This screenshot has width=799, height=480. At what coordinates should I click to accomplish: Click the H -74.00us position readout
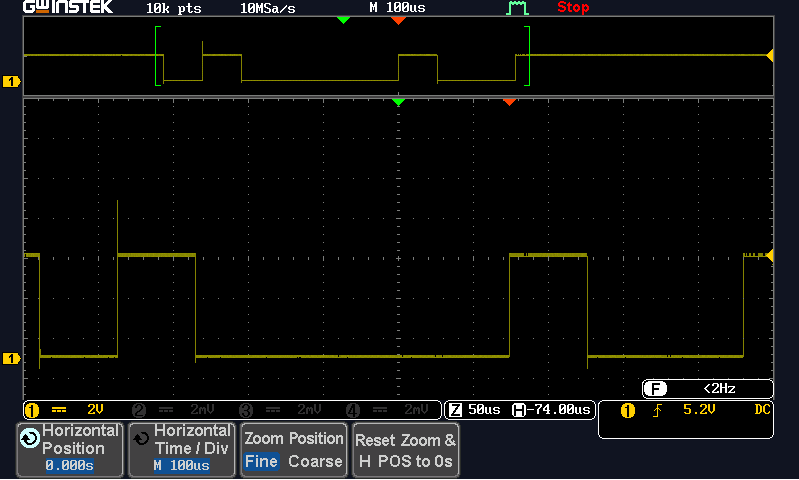[x=552, y=410]
